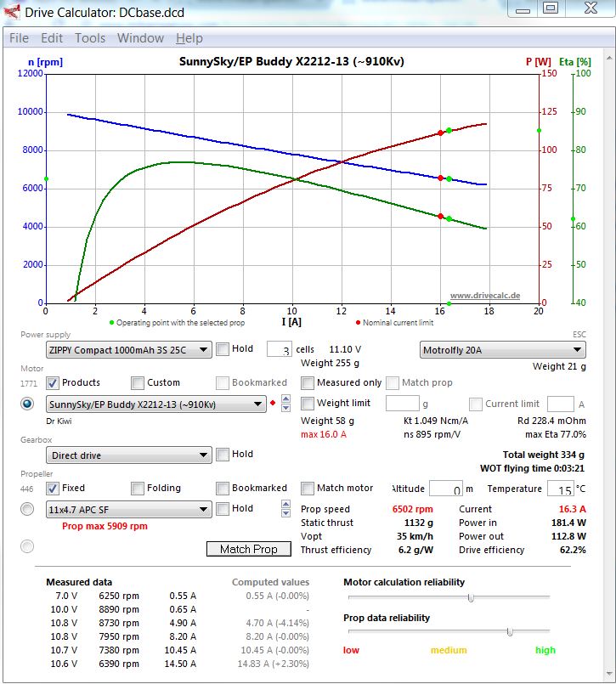The height and width of the screenshot is (684, 616).
Task: Select the blue motor radio button
Action: click(27, 404)
